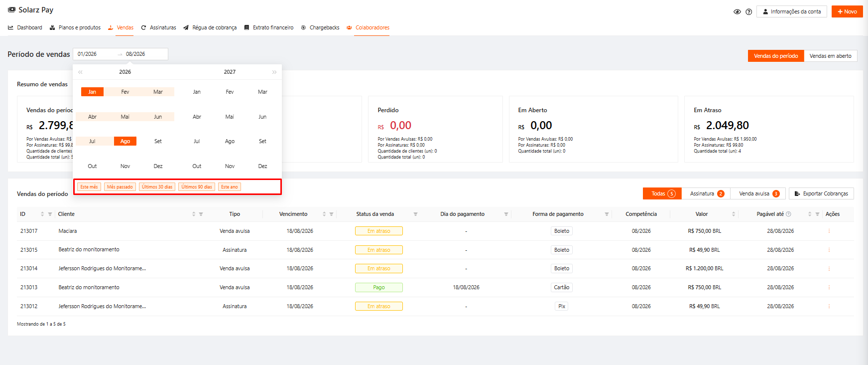Click the info icon beside Pagável até
Image resolution: width=868 pixels, height=365 pixels.
click(788, 214)
